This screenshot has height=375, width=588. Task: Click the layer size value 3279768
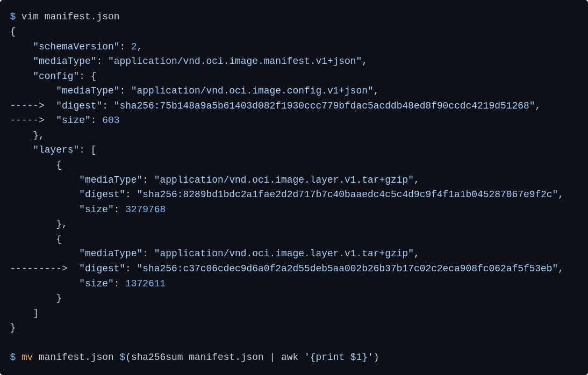[146, 210]
